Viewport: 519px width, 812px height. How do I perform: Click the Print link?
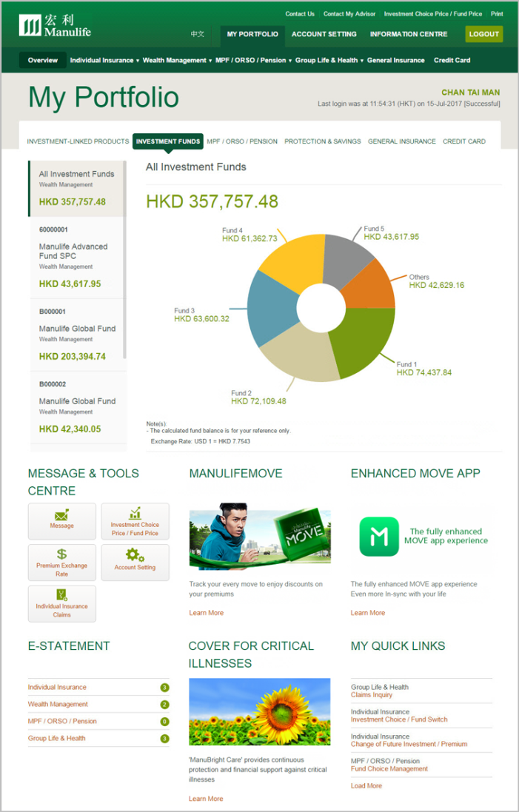point(497,14)
